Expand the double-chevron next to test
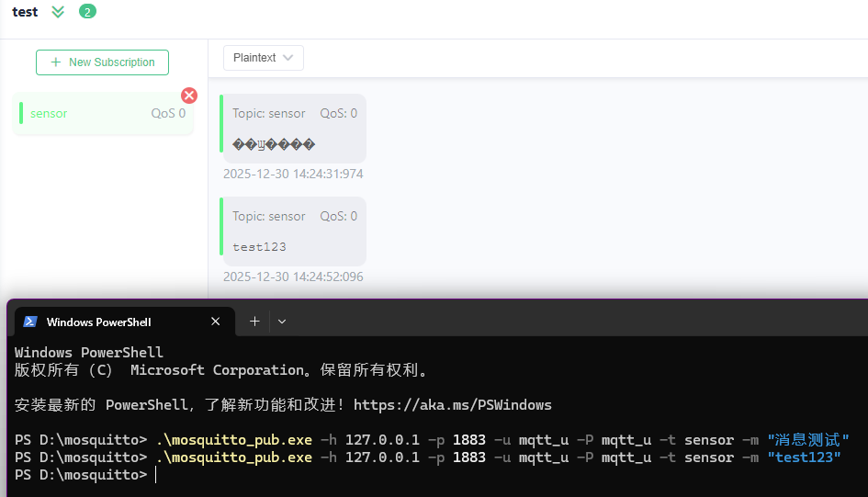Viewport: 868px width, 497px height. coord(58,12)
